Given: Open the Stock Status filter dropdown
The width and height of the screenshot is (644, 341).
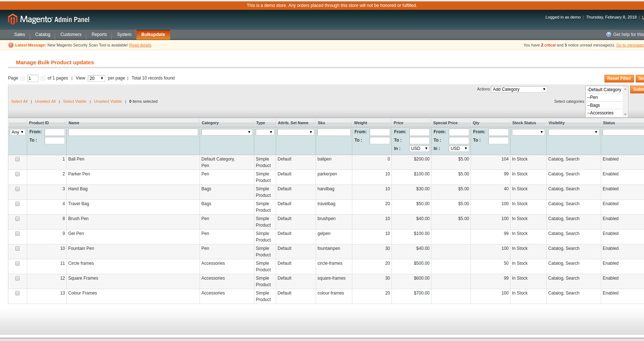Looking at the screenshot, I should pos(528,132).
